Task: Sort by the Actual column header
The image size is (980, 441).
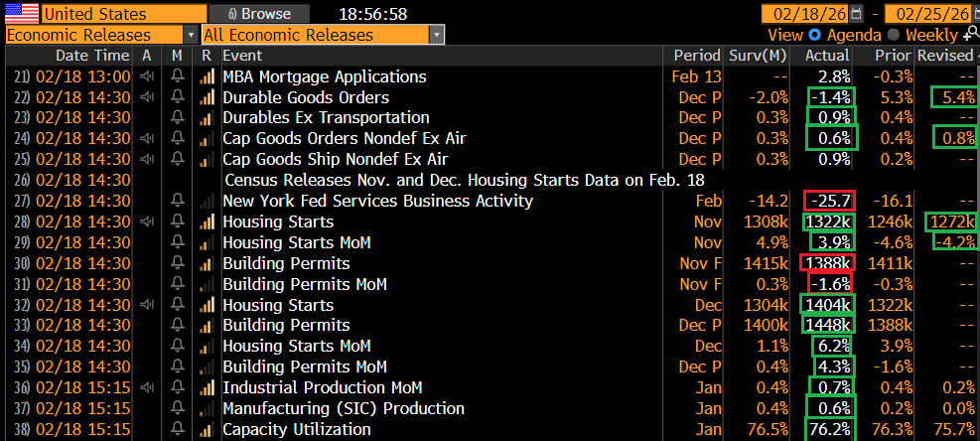Action: pos(826,56)
